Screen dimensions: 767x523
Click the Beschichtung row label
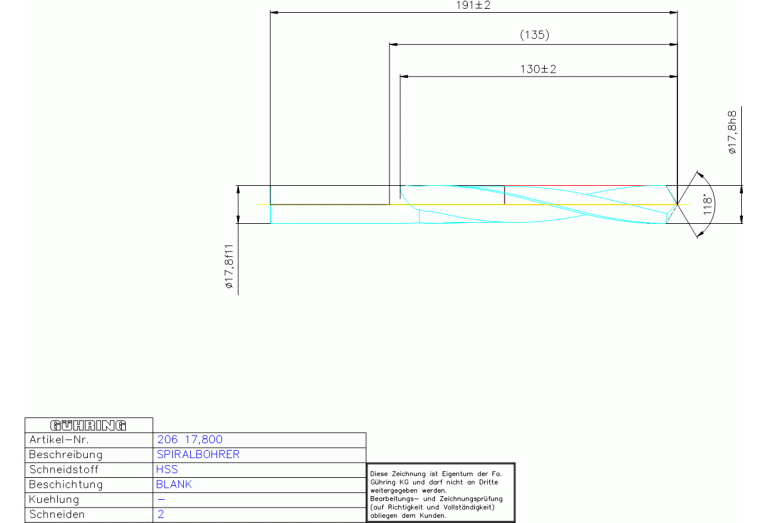coord(66,484)
